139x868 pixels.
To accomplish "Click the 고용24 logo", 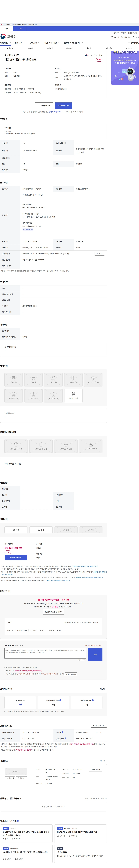I will (9, 36).
